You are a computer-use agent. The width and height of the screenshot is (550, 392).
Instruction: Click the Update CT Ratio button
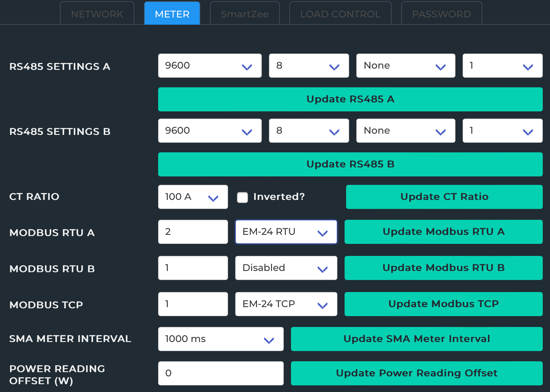point(444,197)
